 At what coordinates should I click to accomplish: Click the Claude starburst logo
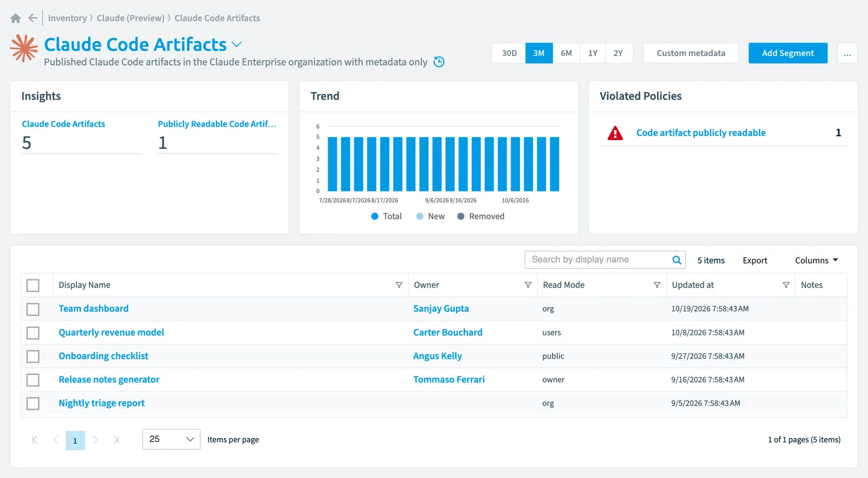24,48
